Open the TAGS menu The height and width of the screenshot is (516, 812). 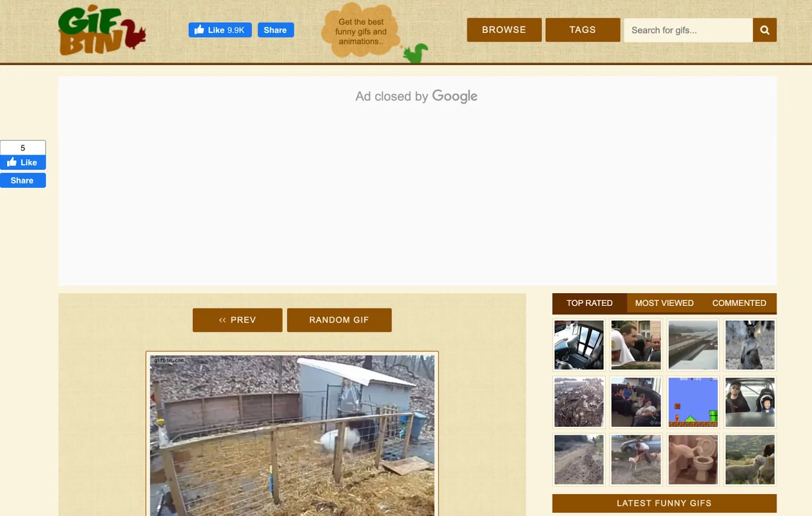[583, 30]
